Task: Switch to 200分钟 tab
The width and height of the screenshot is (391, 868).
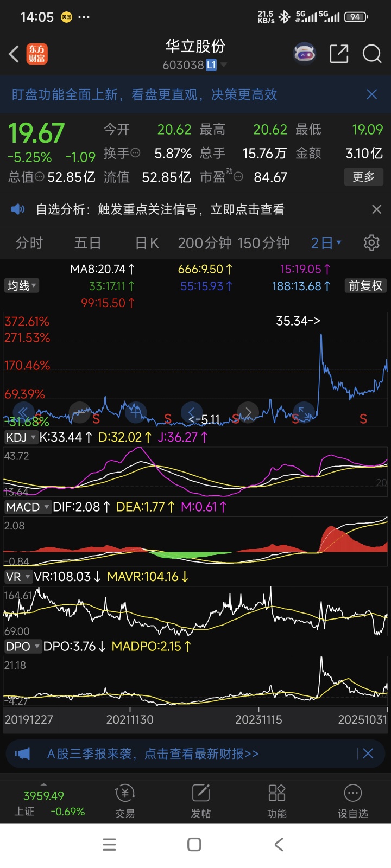Action: (x=204, y=242)
